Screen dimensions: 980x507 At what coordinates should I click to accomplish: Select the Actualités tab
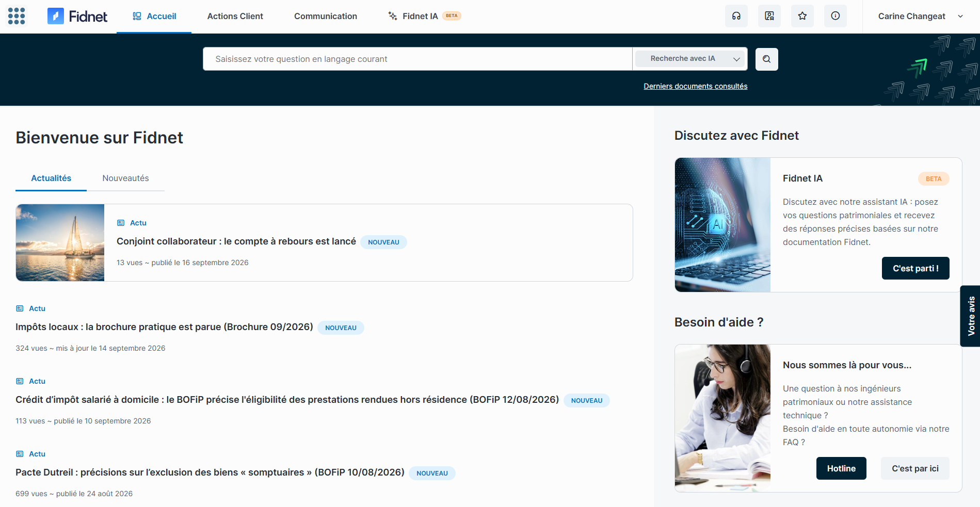[51, 178]
